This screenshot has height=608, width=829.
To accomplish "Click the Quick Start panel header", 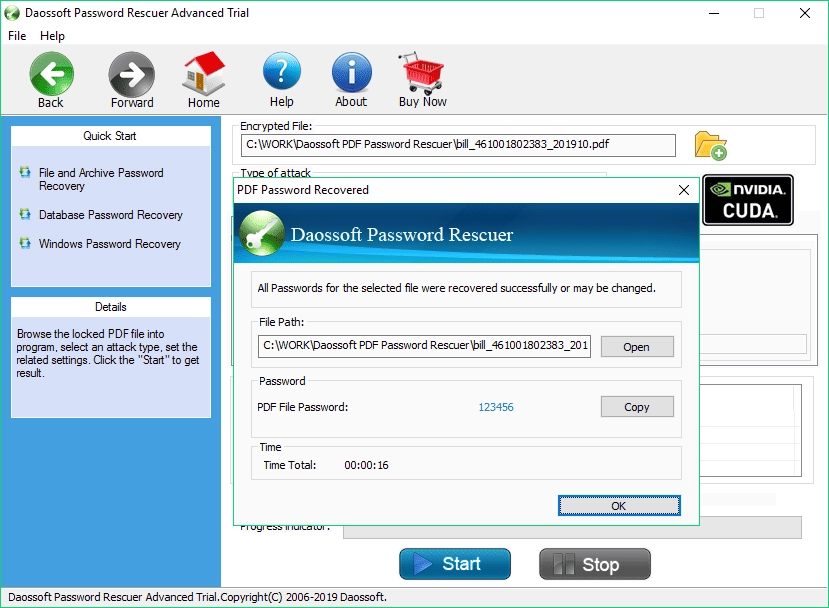I will [110, 136].
